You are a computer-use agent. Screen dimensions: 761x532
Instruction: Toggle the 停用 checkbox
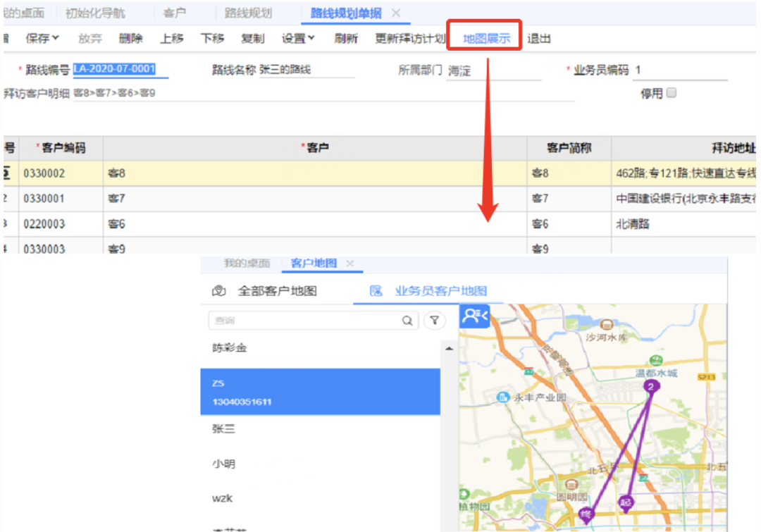(x=671, y=93)
